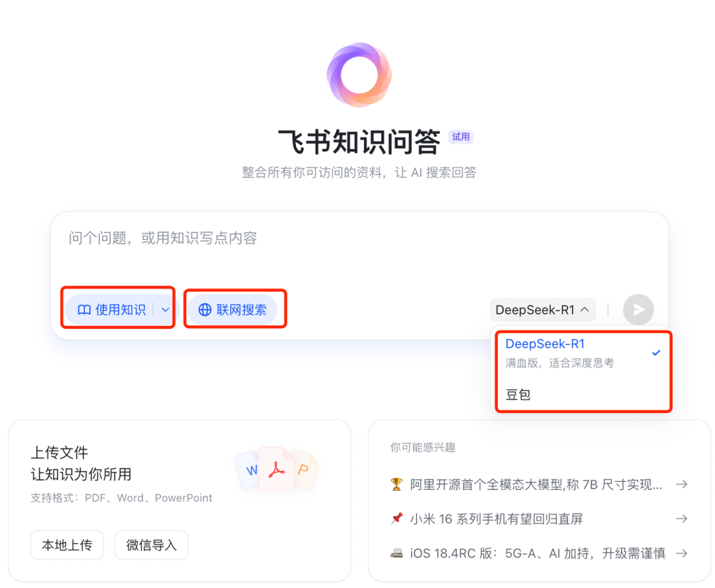Expand the 使用知识 dropdown chevron
The image size is (715, 588).
[165, 310]
